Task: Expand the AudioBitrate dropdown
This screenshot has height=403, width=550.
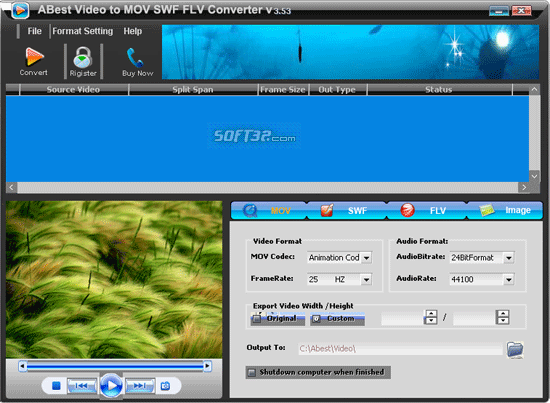Action: coord(509,258)
